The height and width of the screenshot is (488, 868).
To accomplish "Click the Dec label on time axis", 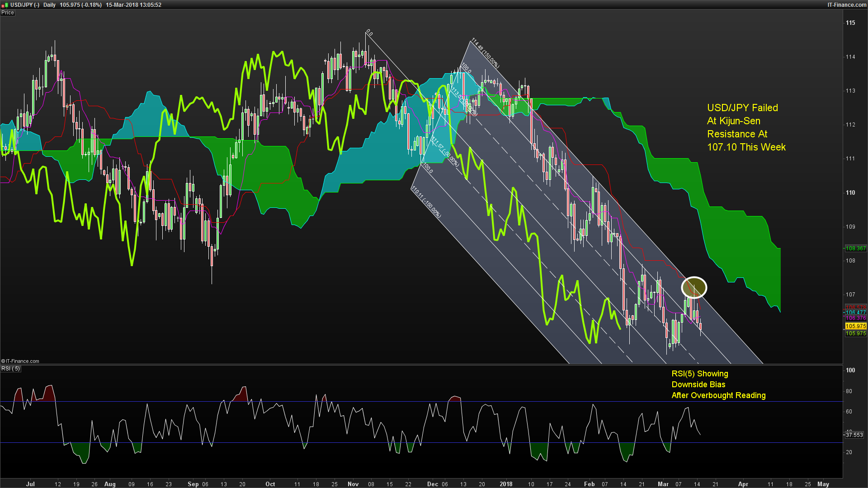I will [x=433, y=484].
